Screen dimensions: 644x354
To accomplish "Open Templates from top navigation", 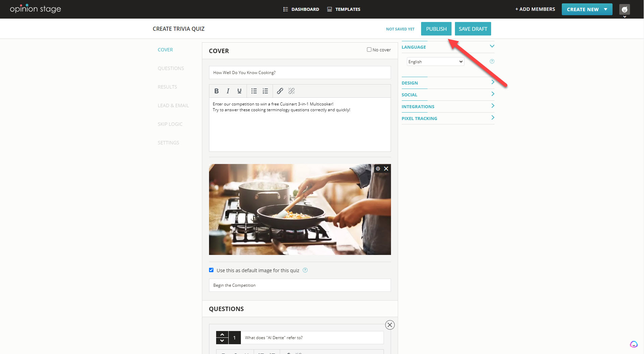I will (344, 9).
